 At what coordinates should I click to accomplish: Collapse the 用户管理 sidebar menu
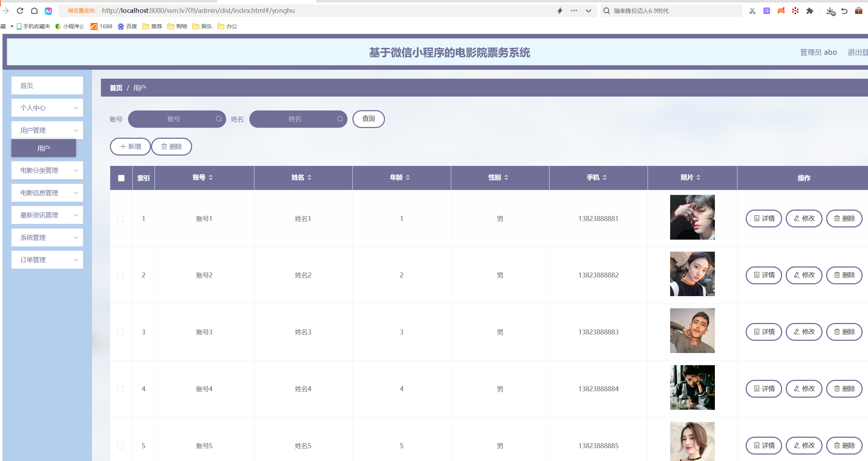(x=47, y=130)
